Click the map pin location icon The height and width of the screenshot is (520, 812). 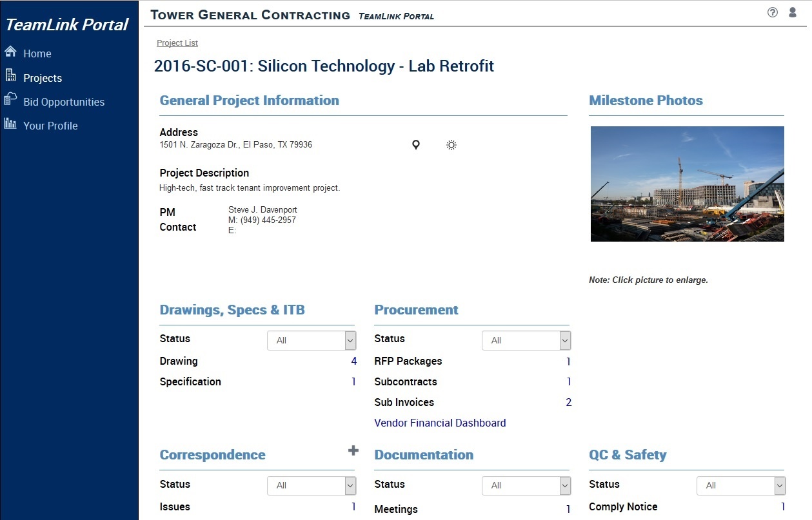click(416, 145)
